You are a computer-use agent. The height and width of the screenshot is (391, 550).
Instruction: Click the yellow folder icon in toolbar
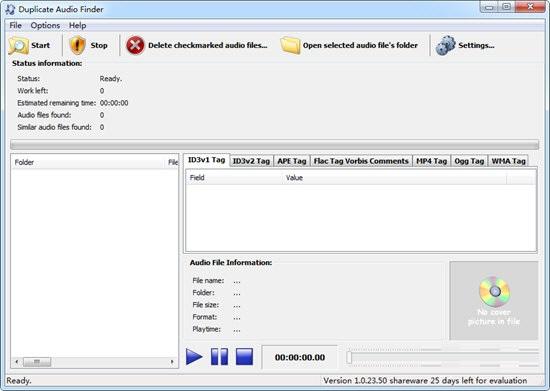(x=290, y=45)
